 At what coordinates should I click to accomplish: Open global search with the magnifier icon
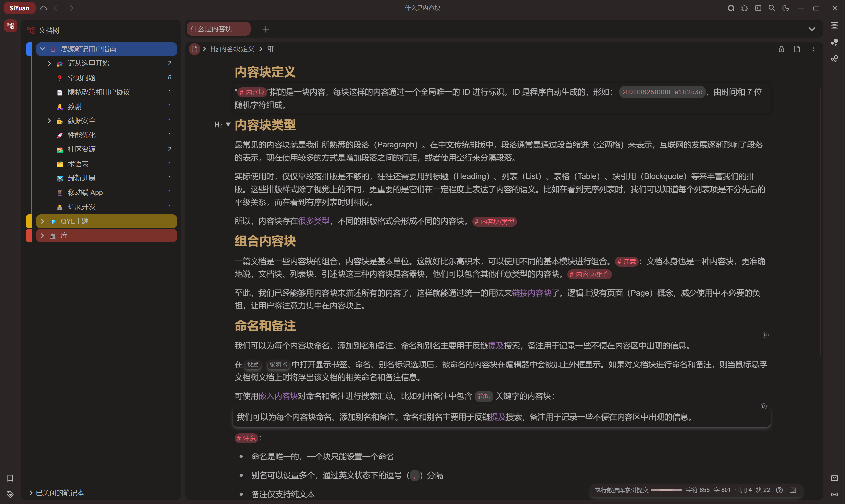(772, 8)
